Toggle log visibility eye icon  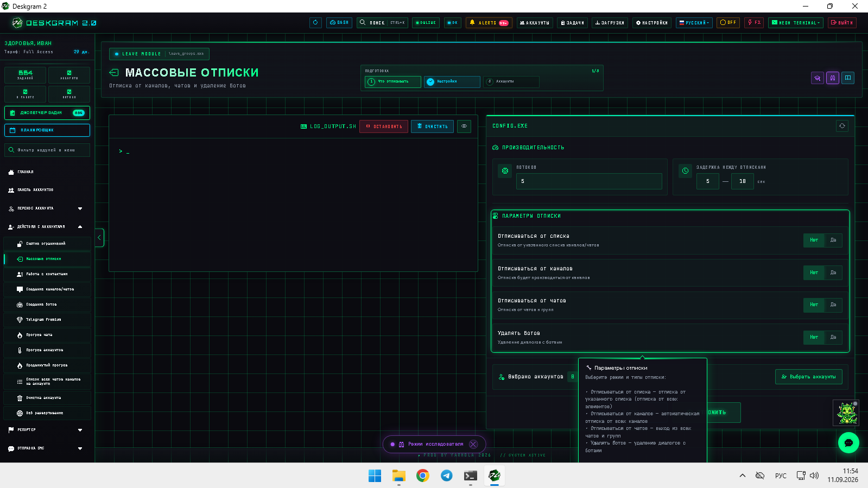[x=464, y=126]
